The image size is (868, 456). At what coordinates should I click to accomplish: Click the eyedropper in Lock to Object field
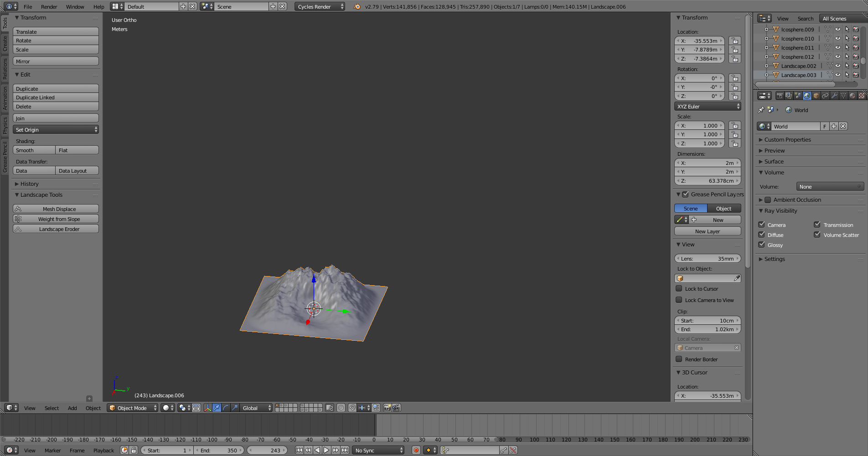[x=737, y=278]
